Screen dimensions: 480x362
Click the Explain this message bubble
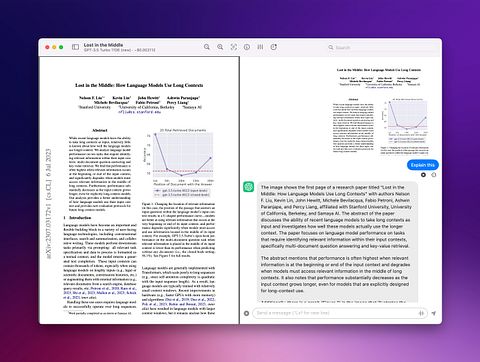pyautogui.click(x=423, y=165)
